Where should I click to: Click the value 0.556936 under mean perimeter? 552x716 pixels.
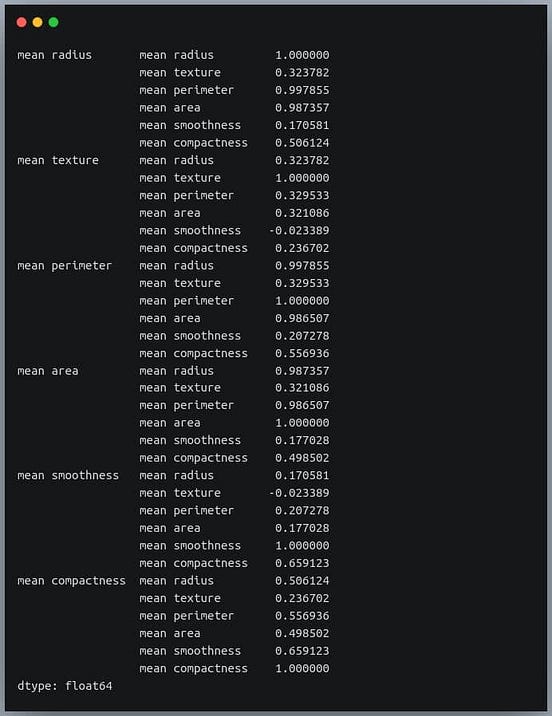[x=302, y=353]
